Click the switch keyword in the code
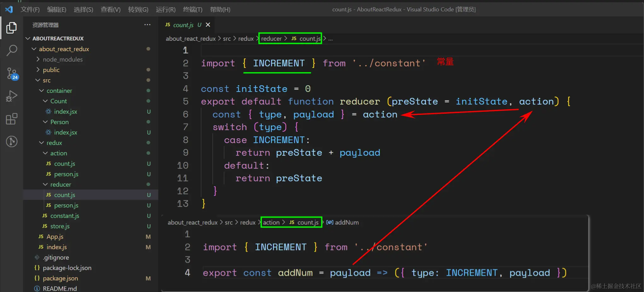The height and width of the screenshot is (292, 644). 230,127
